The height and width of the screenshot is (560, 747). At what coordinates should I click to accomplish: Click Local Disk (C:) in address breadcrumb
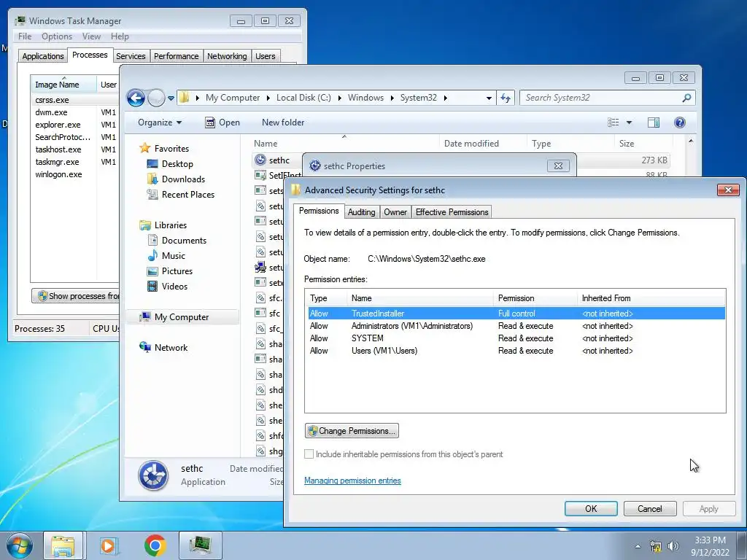(303, 98)
